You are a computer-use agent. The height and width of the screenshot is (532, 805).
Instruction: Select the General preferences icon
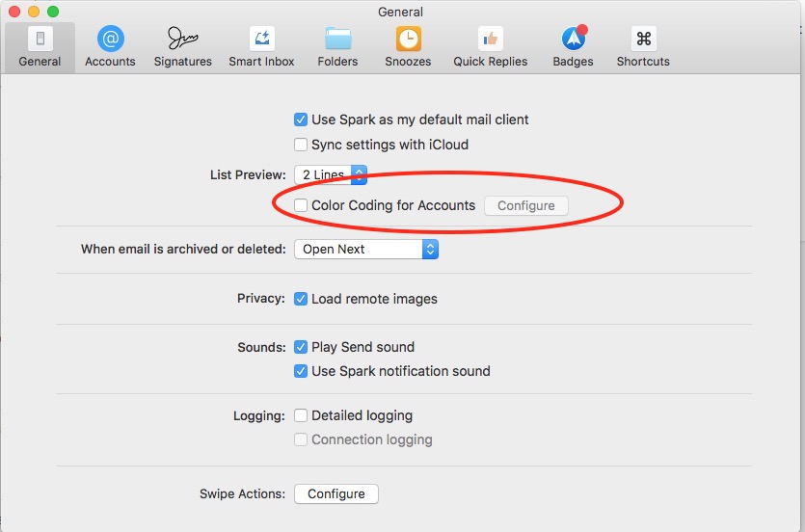(40, 39)
